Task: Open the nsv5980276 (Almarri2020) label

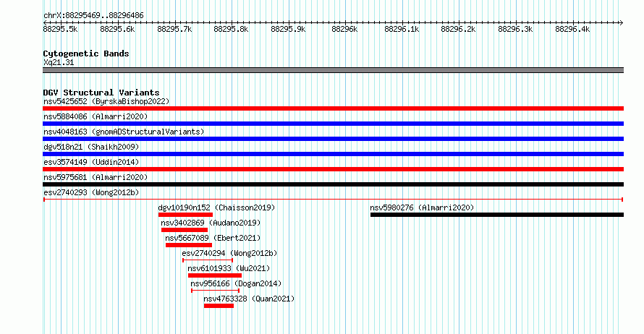Action: coord(422,207)
